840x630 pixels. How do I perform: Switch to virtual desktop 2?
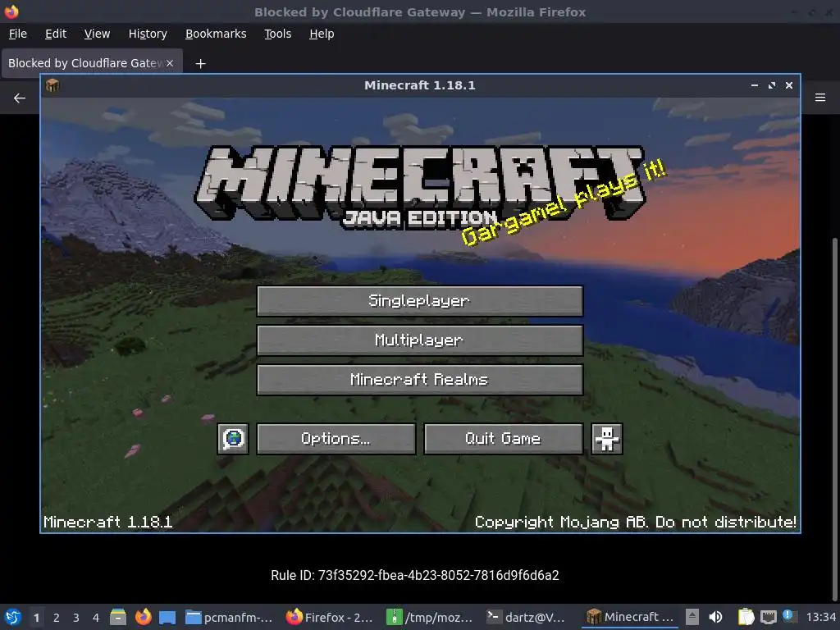click(57, 617)
